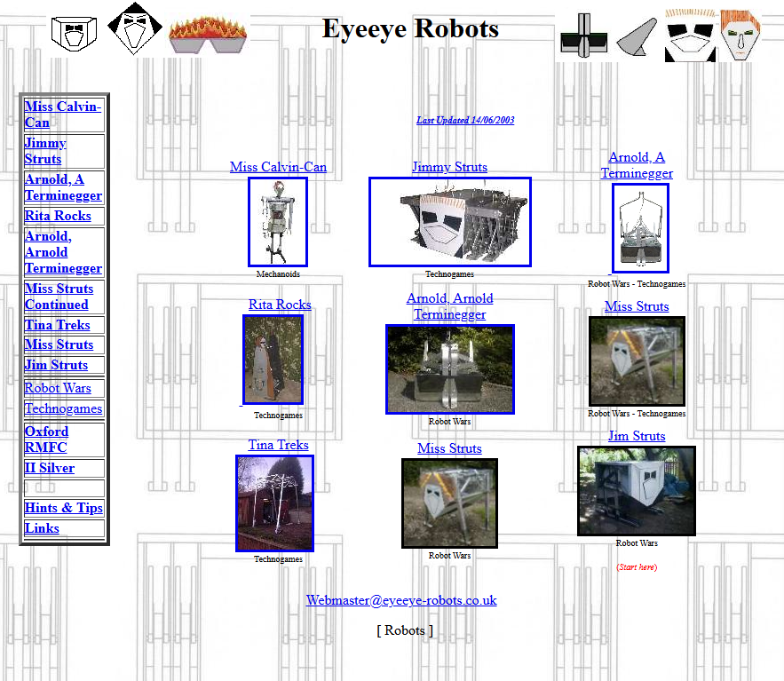Follow Miss Struts link above Robot Wars - Technogames photo

(637, 306)
